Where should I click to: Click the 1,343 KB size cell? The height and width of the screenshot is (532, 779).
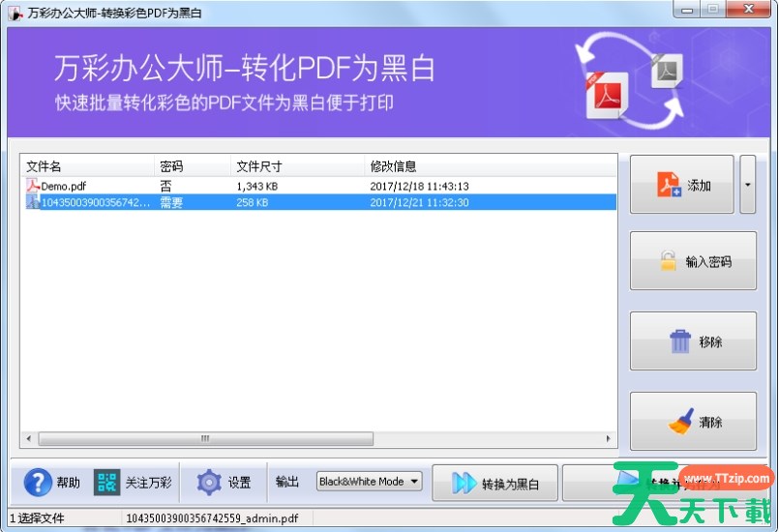click(x=257, y=187)
